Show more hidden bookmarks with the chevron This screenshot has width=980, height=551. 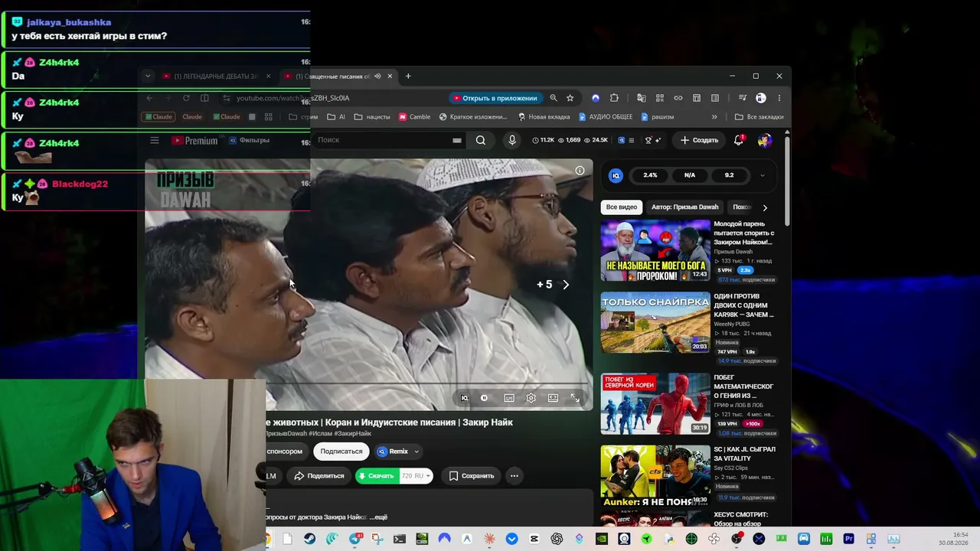714,117
